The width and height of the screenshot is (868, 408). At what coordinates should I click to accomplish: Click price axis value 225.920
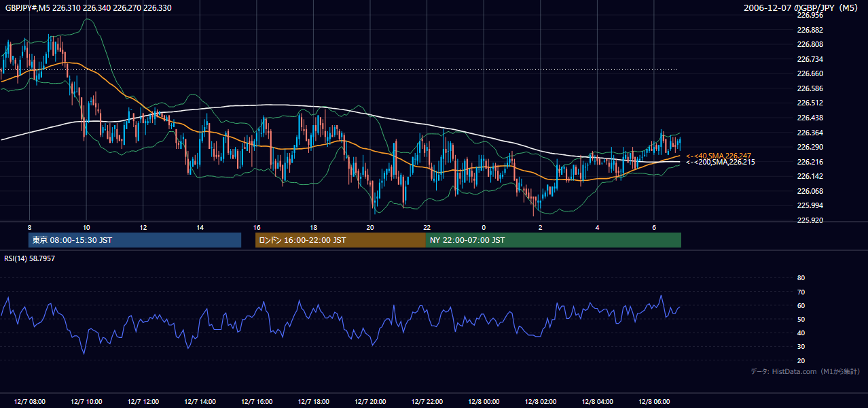[x=810, y=220]
